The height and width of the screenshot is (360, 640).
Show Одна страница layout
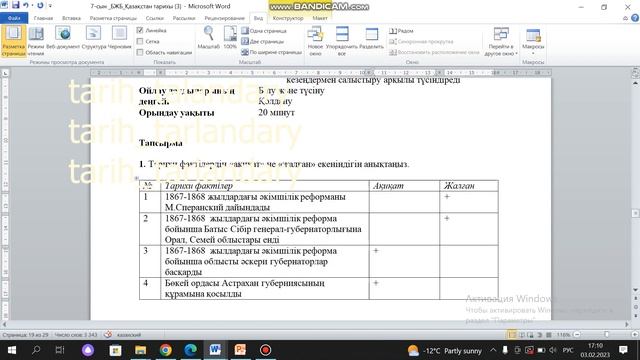[264, 31]
